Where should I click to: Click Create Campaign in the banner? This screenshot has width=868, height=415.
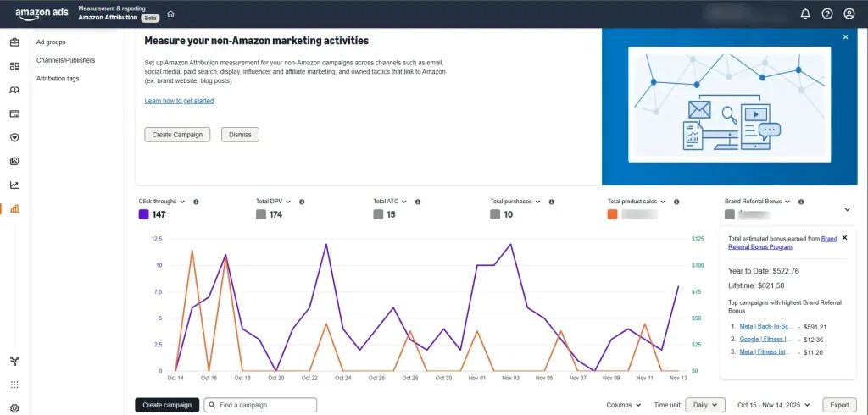pos(177,135)
